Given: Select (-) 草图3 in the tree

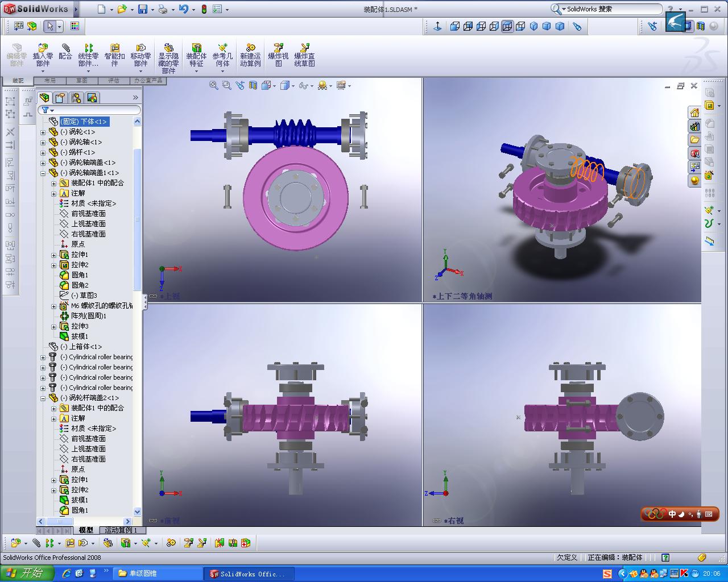Looking at the screenshot, I should [x=84, y=296].
